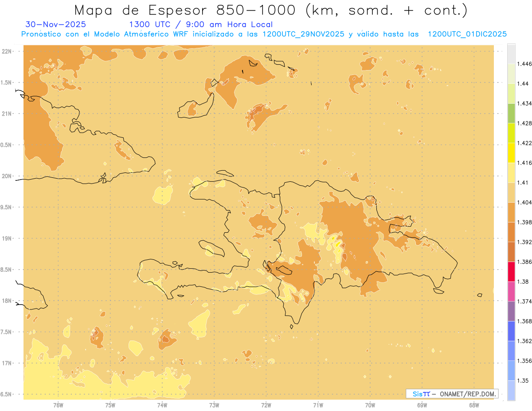Image resolution: width=532 pixels, height=411 pixels.
Task: Click the pale yellow swatch between 1.41 and 1.416
Action: point(511,172)
